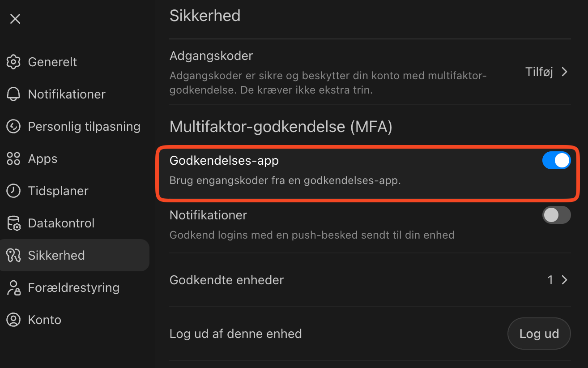This screenshot has width=588, height=368.
Task: Open the Sikkerhed settings section
Action: point(56,255)
